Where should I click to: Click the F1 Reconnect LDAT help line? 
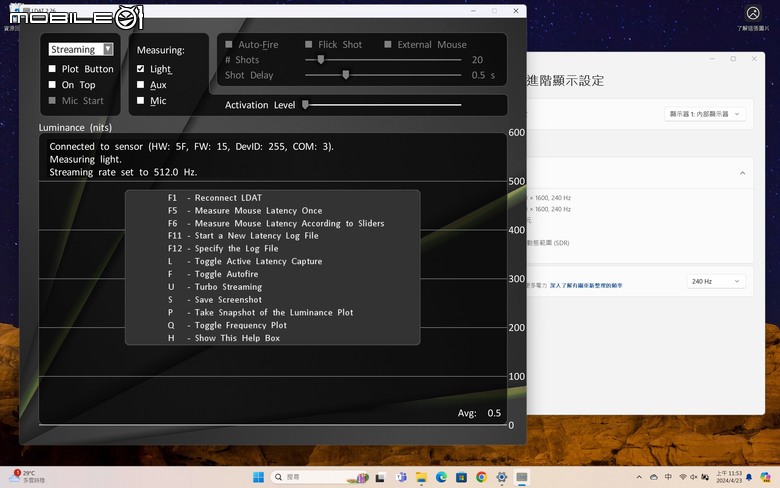pyautogui.click(x=215, y=197)
